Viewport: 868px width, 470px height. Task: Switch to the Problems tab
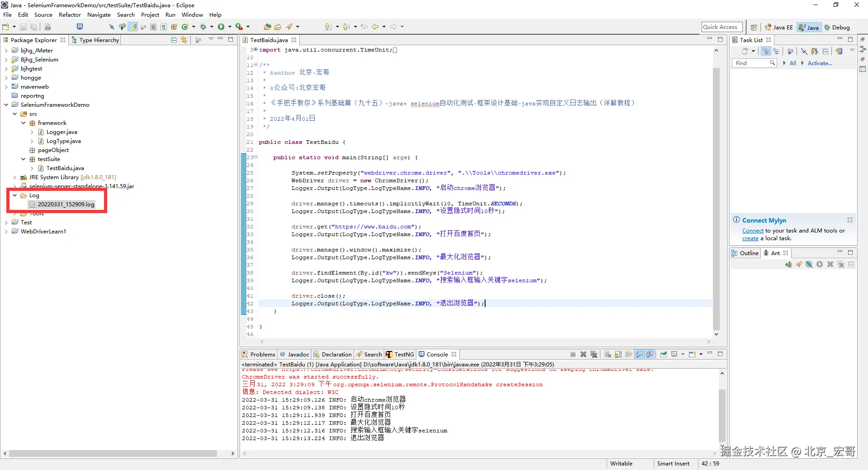(259, 354)
